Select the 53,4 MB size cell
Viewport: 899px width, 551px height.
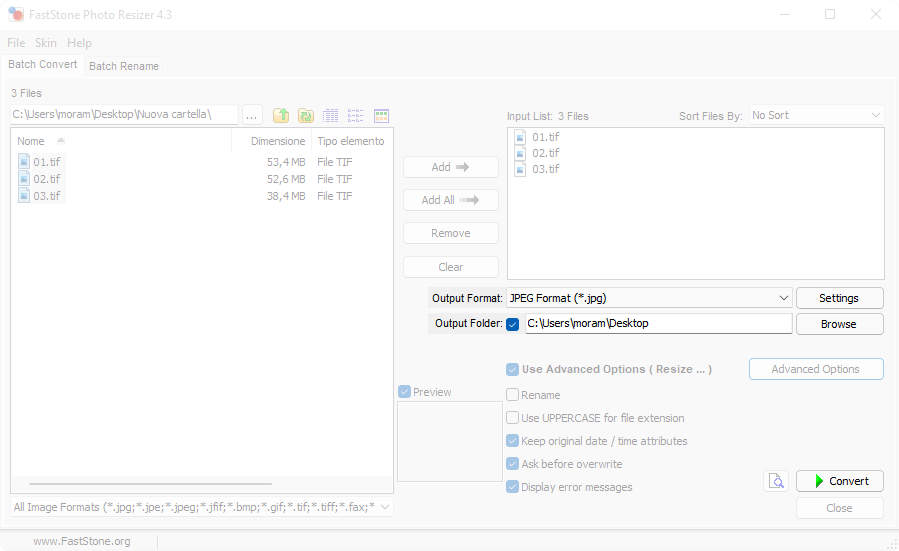point(286,162)
